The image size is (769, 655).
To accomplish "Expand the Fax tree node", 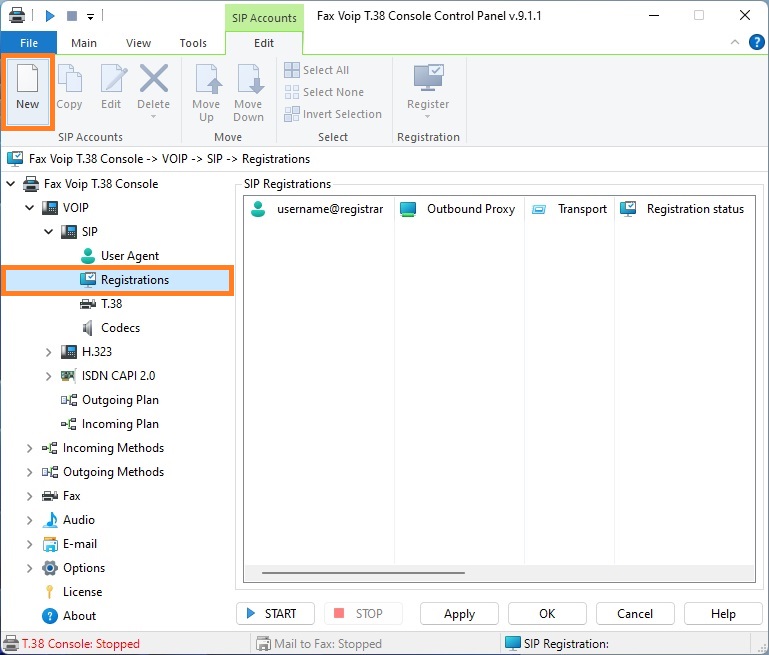I will (29, 496).
